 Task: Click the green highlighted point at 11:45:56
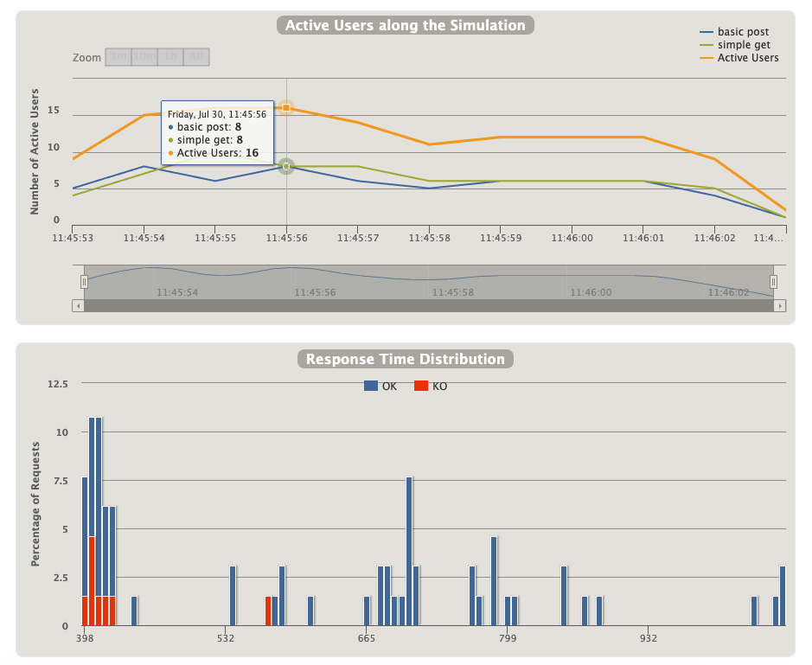[286, 166]
